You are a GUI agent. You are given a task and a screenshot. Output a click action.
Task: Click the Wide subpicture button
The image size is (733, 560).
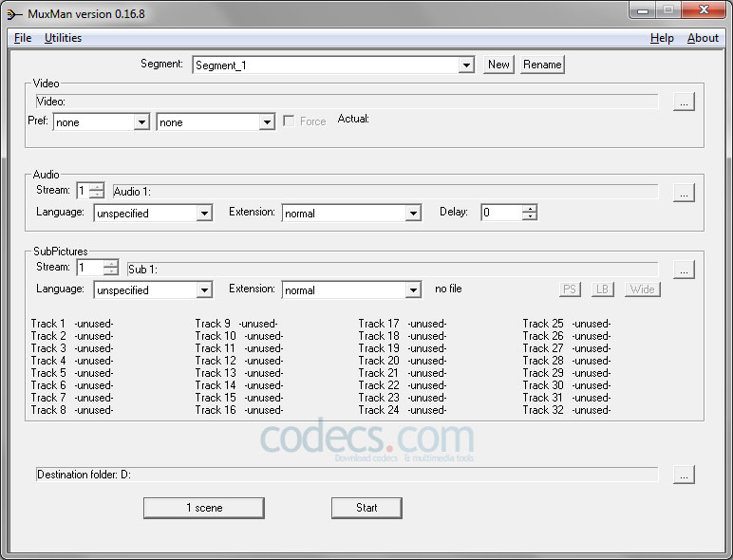coord(642,289)
